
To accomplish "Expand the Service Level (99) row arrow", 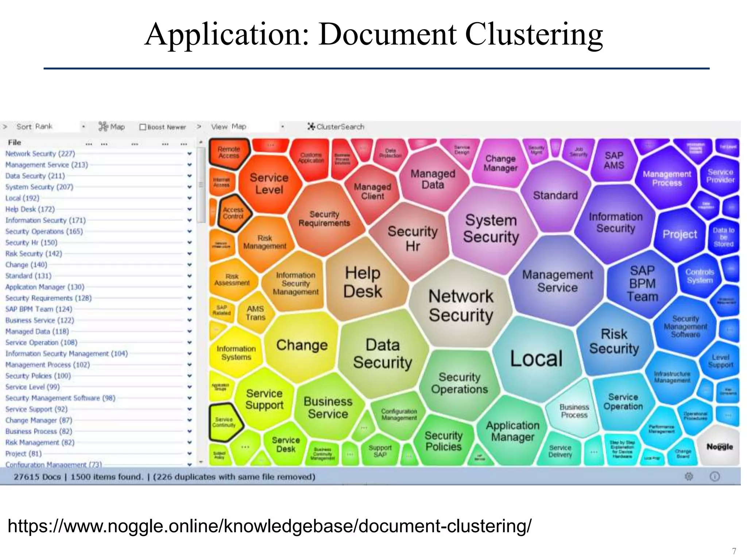I will [189, 387].
